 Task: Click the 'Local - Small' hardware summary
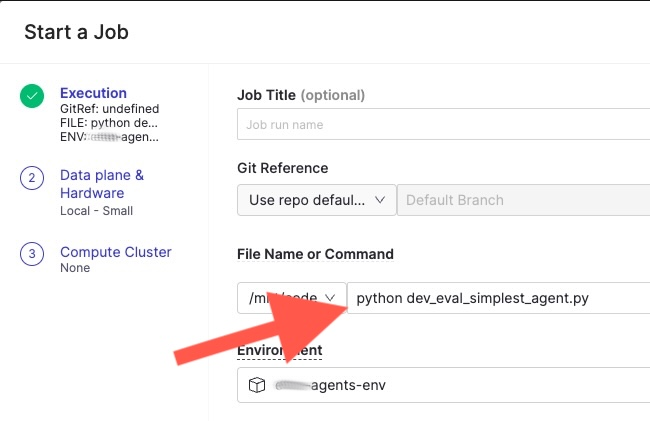[x=96, y=210]
